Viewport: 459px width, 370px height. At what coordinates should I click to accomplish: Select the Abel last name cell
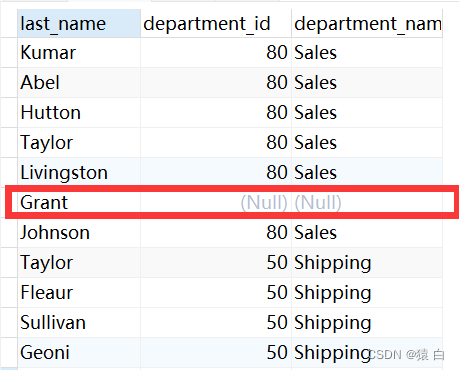tap(79, 83)
